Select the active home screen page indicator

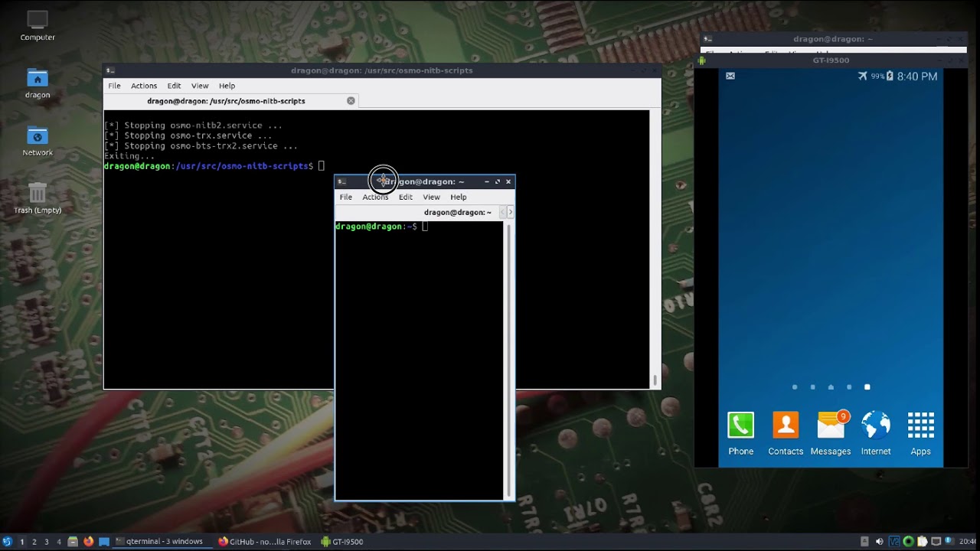[867, 387]
